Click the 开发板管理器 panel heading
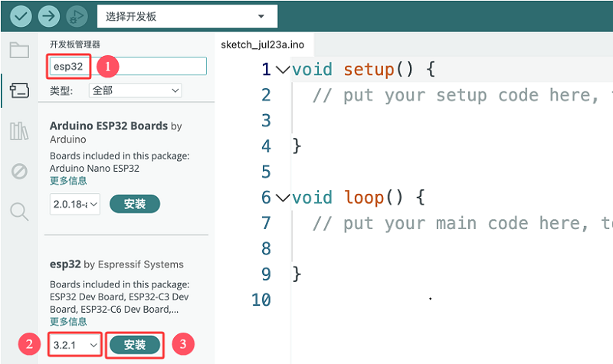Image resolution: width=613 pixels, height=364 pixels. coord(75,44)
